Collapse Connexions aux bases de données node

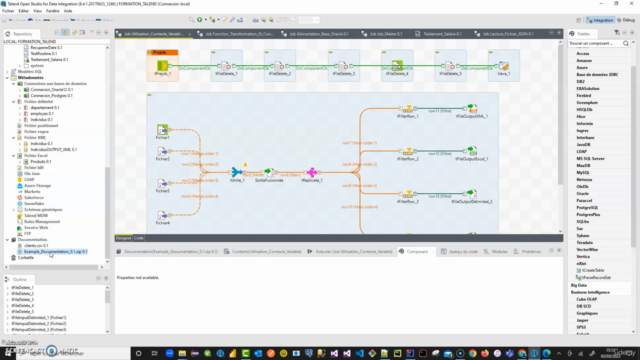(14, 84)
